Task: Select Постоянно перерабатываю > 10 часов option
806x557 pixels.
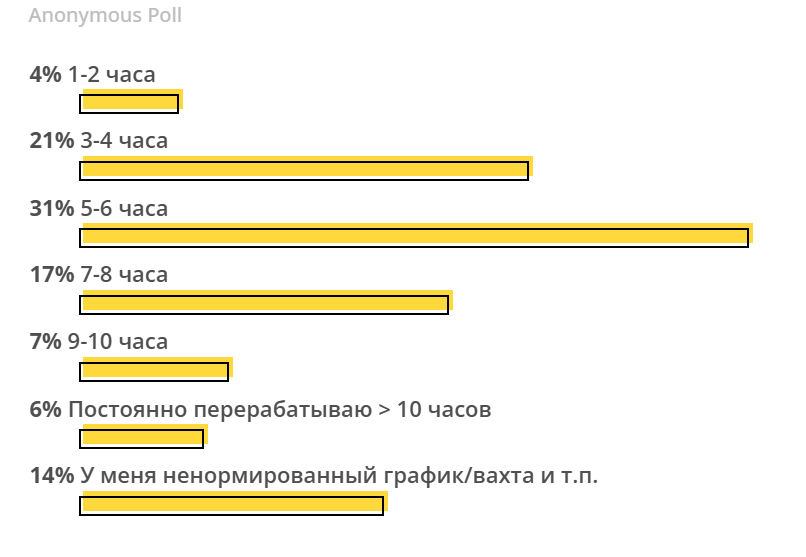Action: 280,409
